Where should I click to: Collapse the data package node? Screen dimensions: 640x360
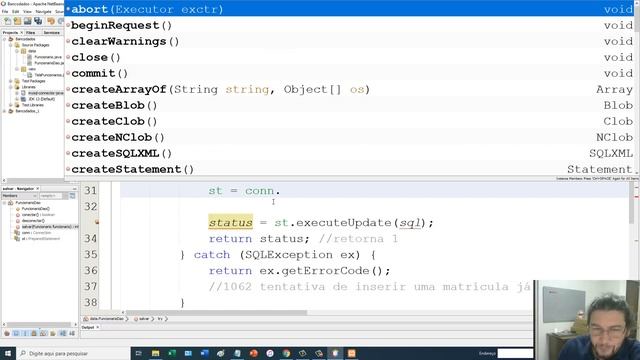[17, 51]
